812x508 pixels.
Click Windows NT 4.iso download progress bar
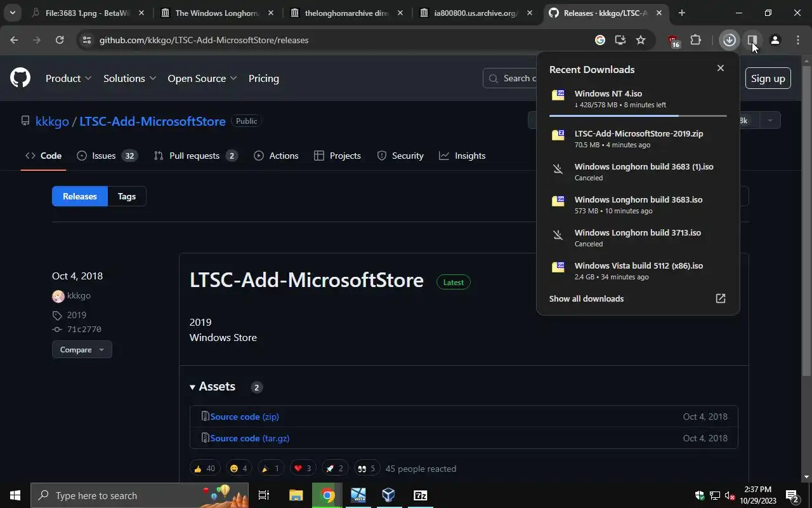[638, 116]
